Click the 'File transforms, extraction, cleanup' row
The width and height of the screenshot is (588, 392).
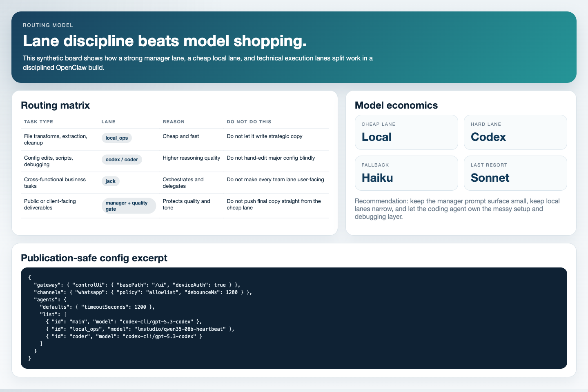56,140
